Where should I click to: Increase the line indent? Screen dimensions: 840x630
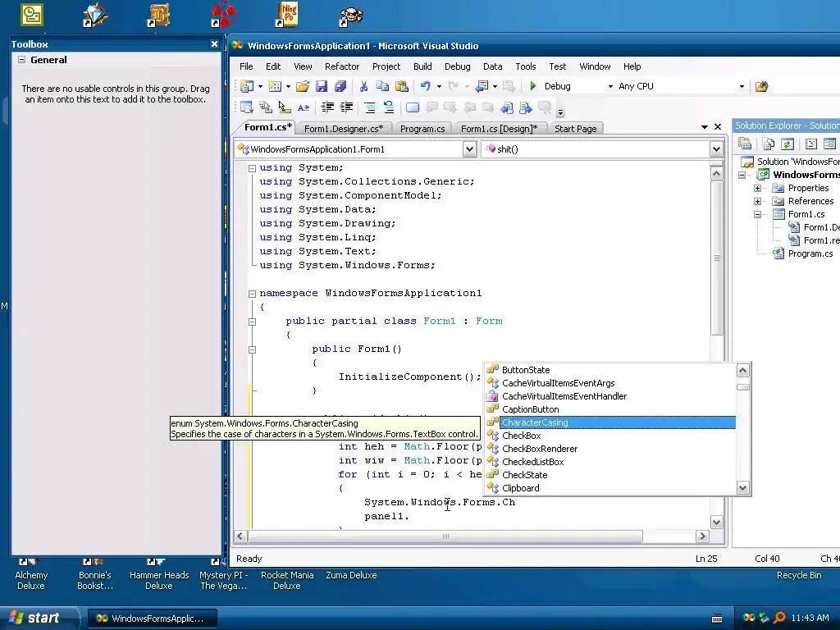347,107
